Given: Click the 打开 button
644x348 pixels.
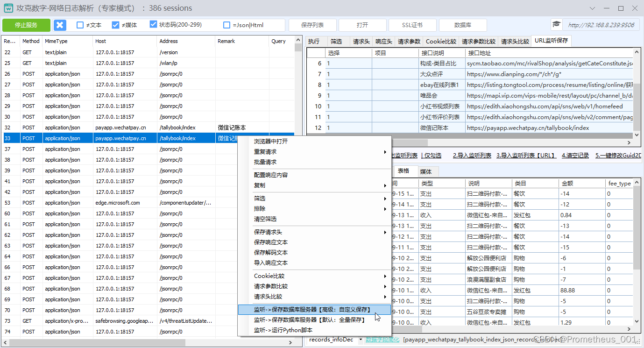Looking at the screenshot, I should 362,25.
